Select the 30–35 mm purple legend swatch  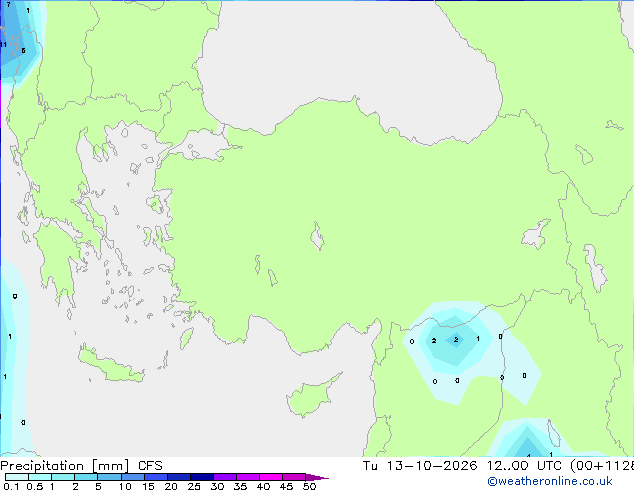[225, 477]
